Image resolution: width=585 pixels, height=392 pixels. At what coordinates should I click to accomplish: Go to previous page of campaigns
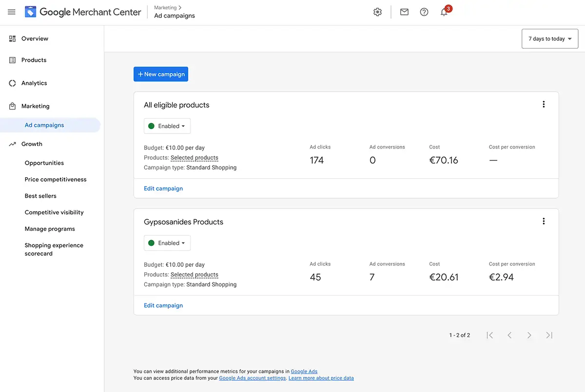(509, 335)
